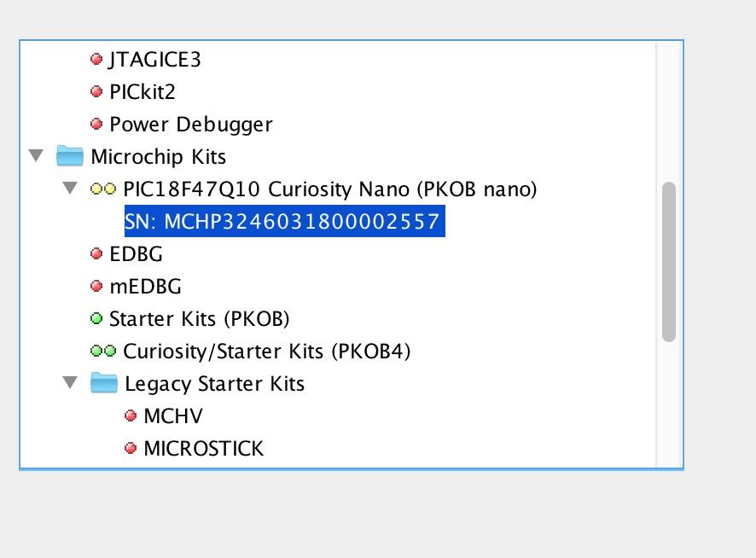Click the green dot beside Starter Kits (PKOB)

click(96, 319)
